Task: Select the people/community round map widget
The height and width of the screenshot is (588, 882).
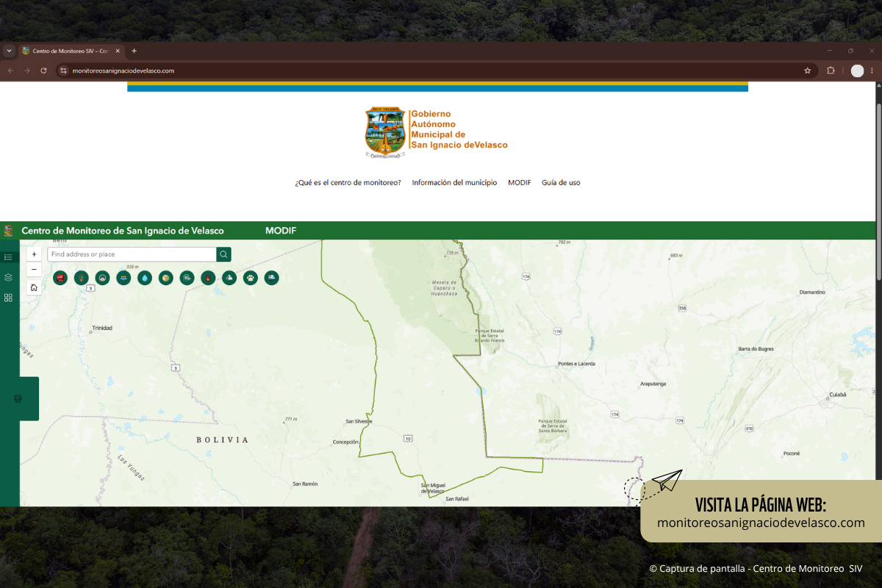Action: pyautogui.click(x=123, y=278)
